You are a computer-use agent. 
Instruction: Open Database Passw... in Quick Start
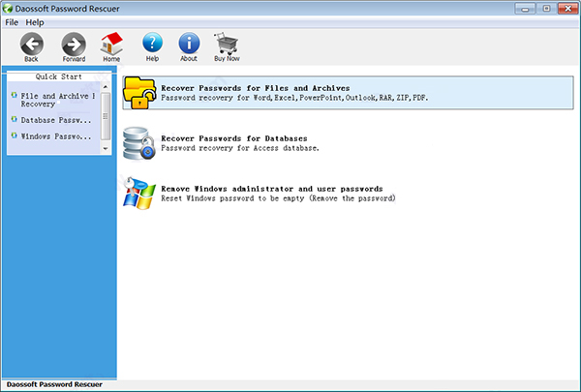coord(56,120)
